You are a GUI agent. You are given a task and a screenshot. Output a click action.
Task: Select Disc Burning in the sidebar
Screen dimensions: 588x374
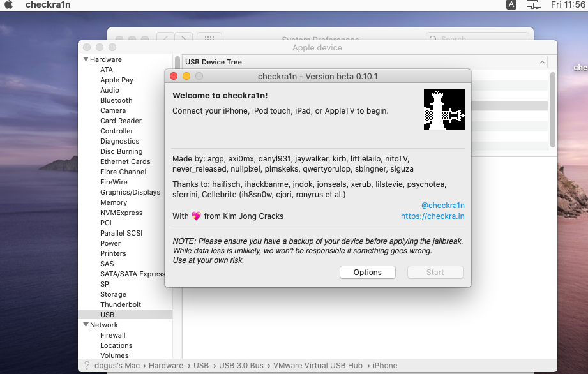pos(121,151)
